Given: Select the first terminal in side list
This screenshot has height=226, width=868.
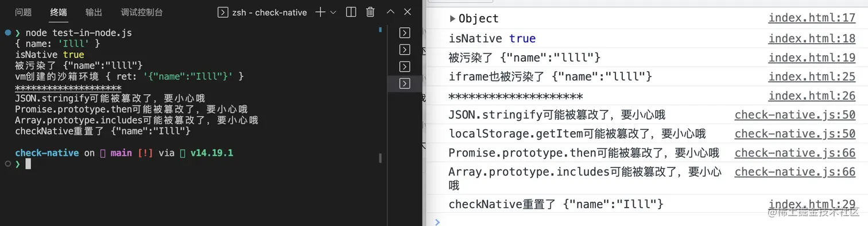Looking at the screenshot, I should click(405, 33).
